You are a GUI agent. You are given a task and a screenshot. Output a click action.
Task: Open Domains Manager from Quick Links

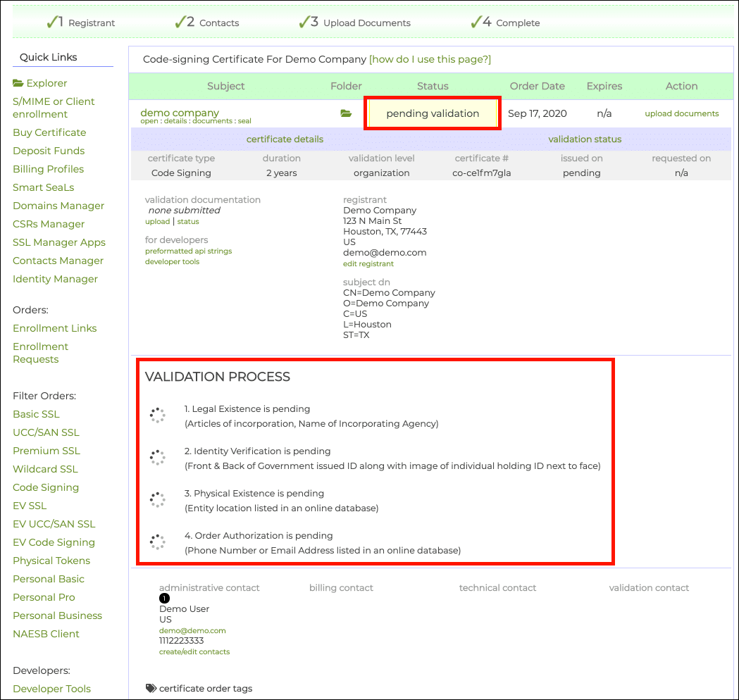point(58,206)
